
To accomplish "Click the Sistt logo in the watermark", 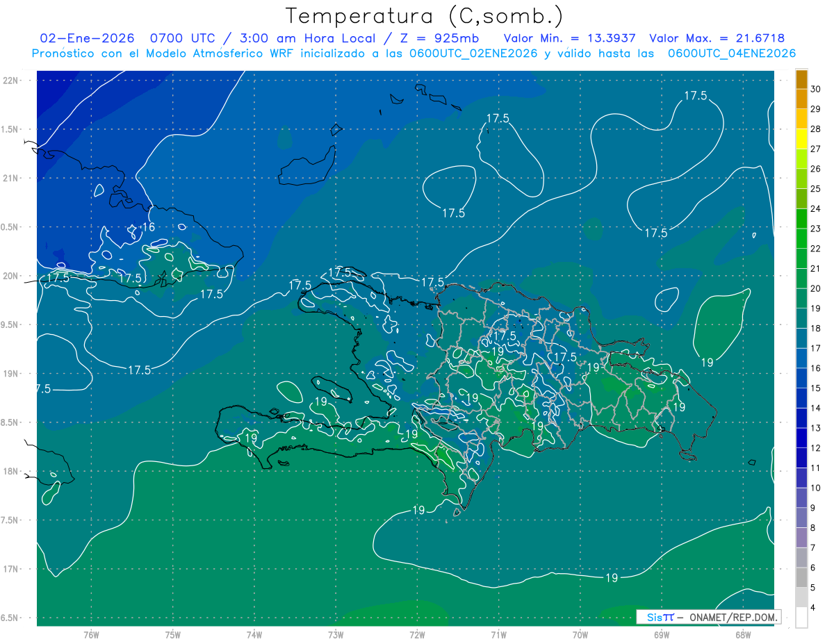I will click(660, 617).
